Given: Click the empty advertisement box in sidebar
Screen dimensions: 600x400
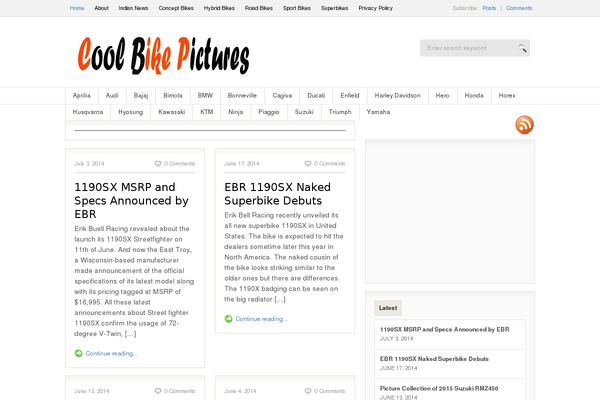Looking at the screenshot, I should pyautogui.click(x=450, y=211).
